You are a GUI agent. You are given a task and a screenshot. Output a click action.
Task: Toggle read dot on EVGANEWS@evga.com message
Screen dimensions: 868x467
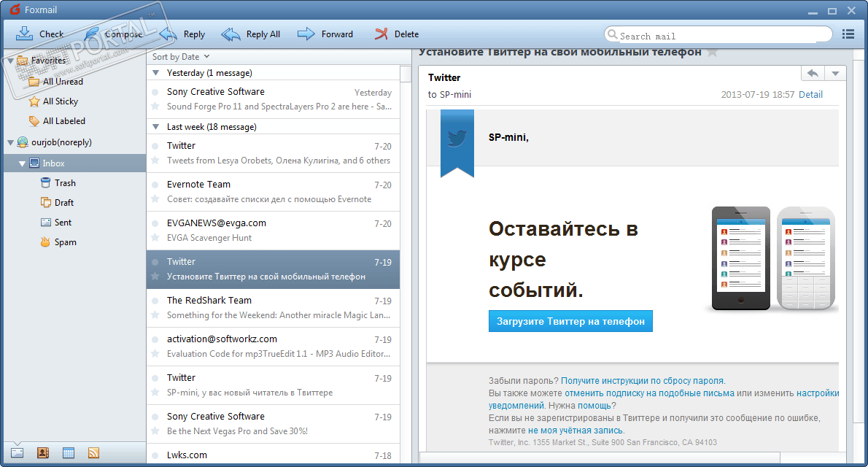pos(155,224)
